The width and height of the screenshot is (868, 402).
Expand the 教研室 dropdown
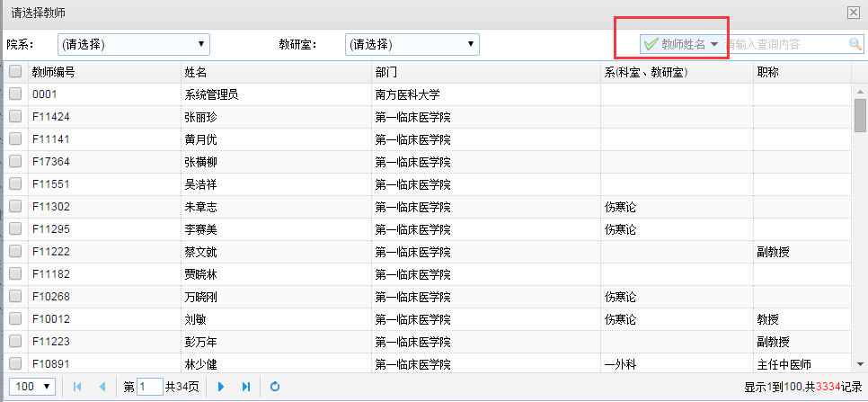click(x=412, y=43)
